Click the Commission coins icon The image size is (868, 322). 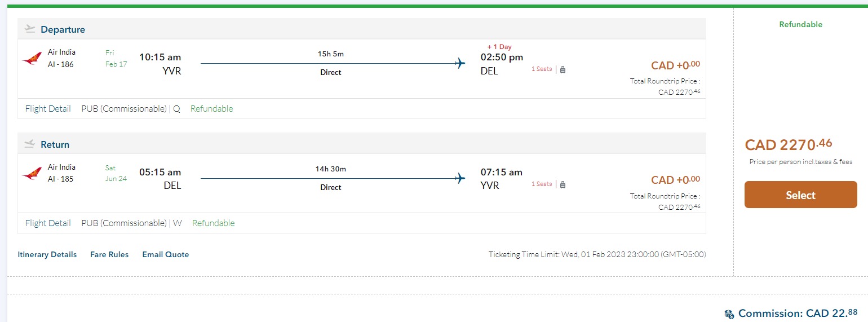[x=729, y=314]
